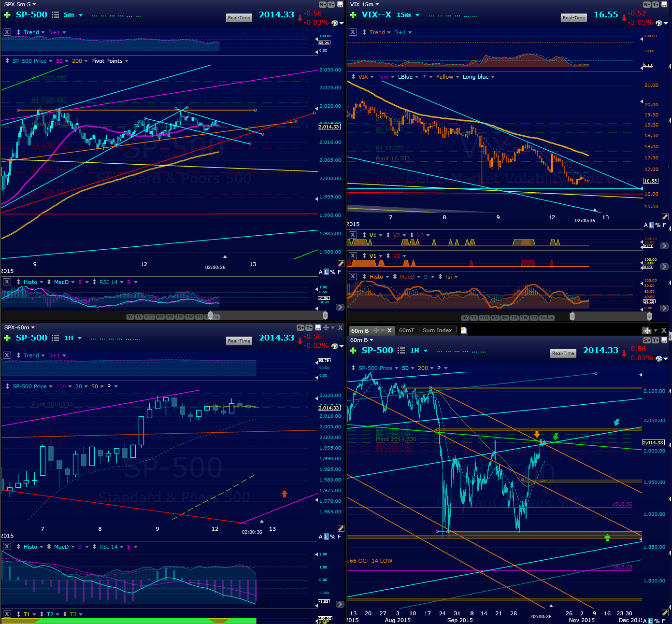Click the Real-Time button in the 60m B panel
The width and height of the screenshot is (672, 624).
click(563, 354)
